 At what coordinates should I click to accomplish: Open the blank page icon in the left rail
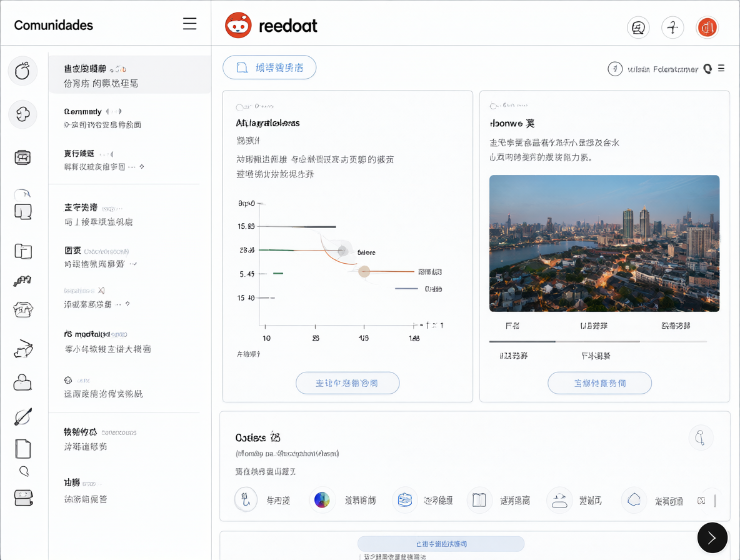coord(22,449)
